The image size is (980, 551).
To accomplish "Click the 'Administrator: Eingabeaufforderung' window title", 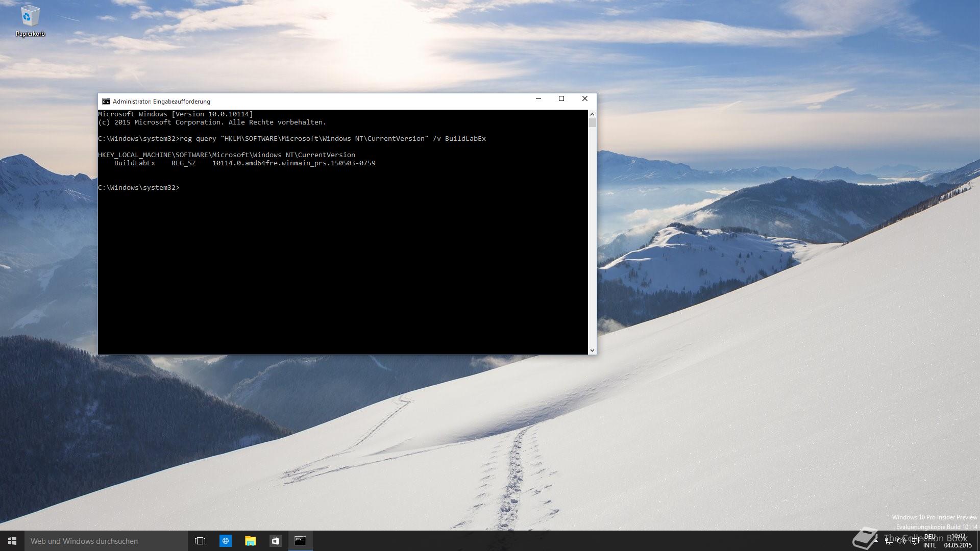I will click(161, 102).
